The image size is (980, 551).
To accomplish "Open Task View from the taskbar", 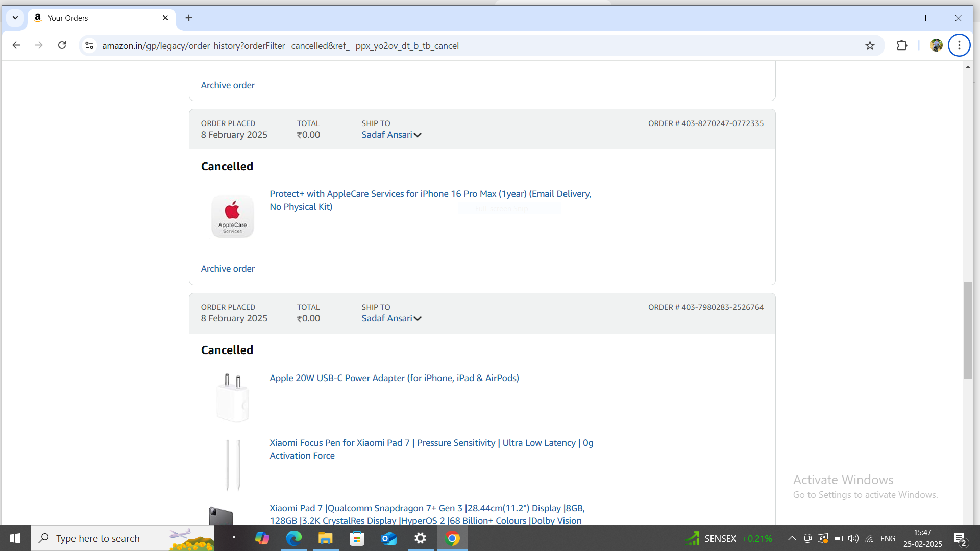I will (x=230, y=538).
